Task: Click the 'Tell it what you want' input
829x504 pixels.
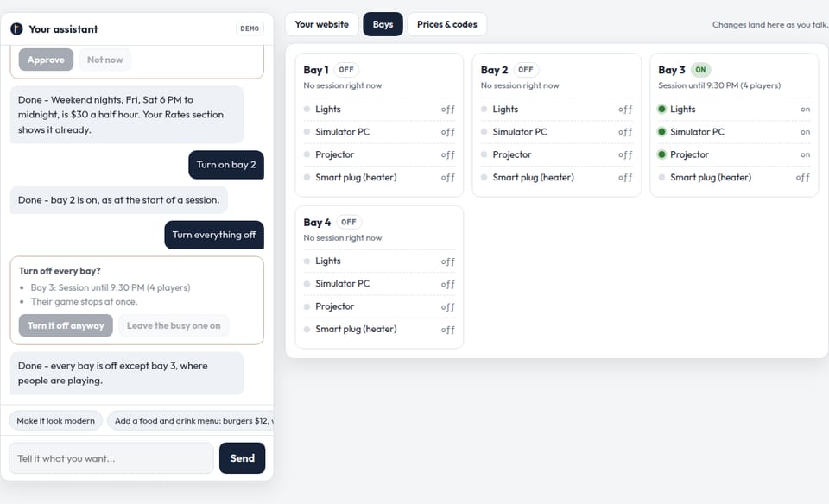Action: click(x=111, y=458)
